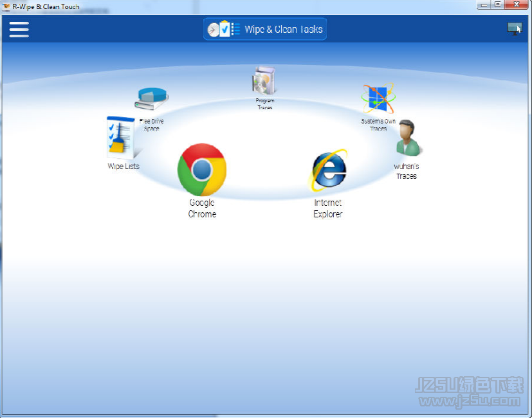Viewport: 532px width, 418px height.
Task: Click the wuhan's Traces label
Action: tap(407, 171)
